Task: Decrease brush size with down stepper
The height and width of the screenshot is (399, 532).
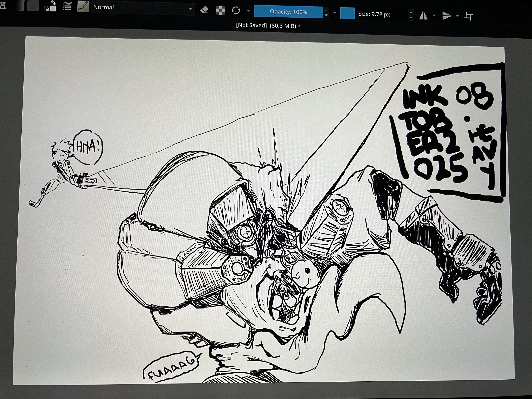Action: click(411, 18)
